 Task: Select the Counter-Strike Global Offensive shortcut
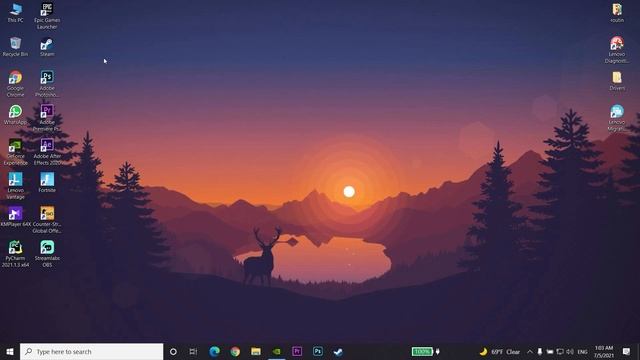click(x=47, y=220)
